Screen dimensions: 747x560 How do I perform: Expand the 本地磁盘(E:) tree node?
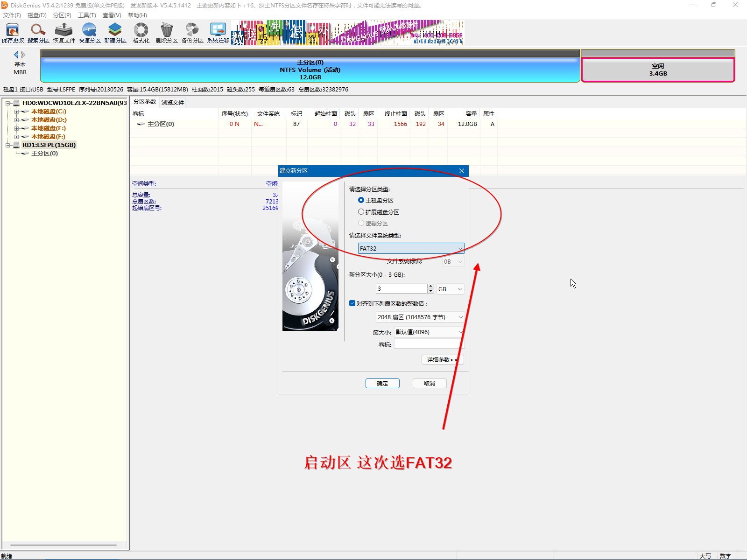click(x=16, y=128)
